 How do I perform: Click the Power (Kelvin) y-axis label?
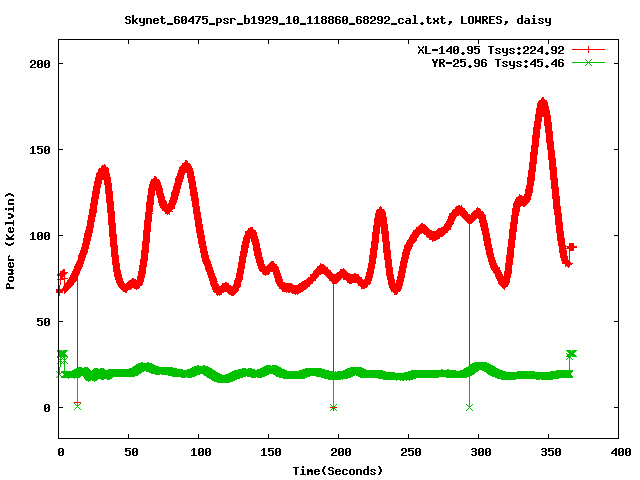tap(10, 241)
